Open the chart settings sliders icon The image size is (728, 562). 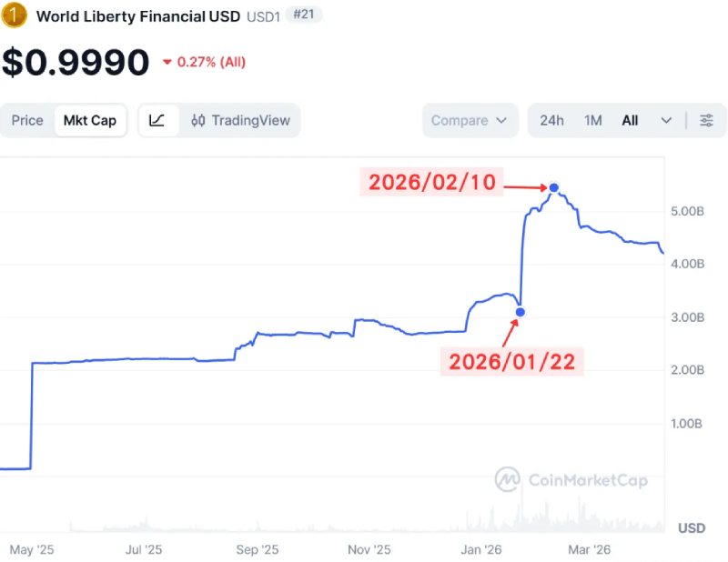(x=705, y=120)
